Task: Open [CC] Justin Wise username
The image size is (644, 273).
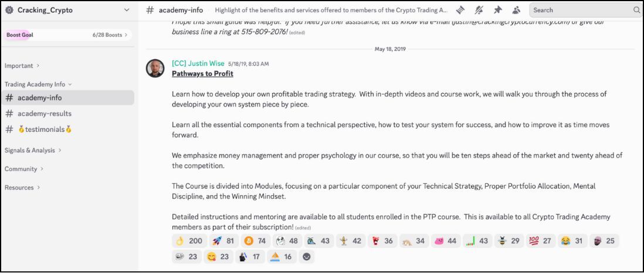Action: pyautogui.click(x=198, y=64)
